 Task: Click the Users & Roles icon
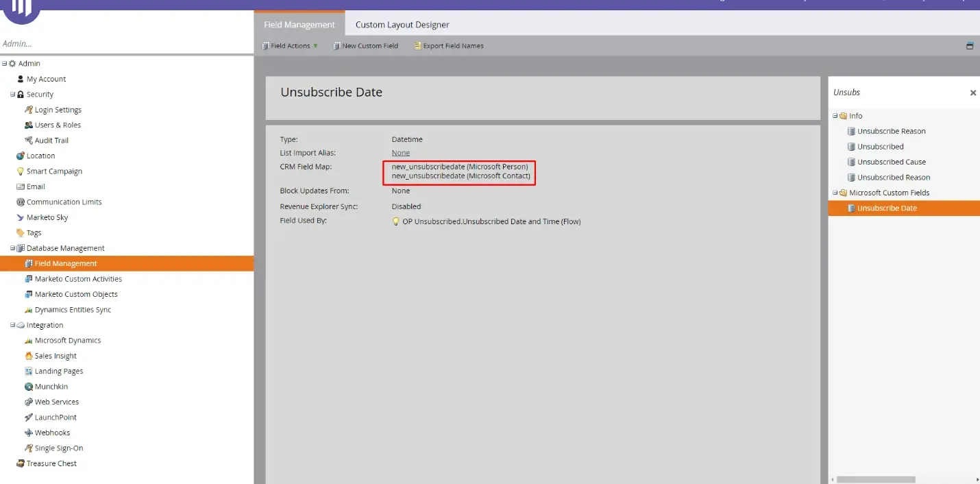[x=29, y=125]
